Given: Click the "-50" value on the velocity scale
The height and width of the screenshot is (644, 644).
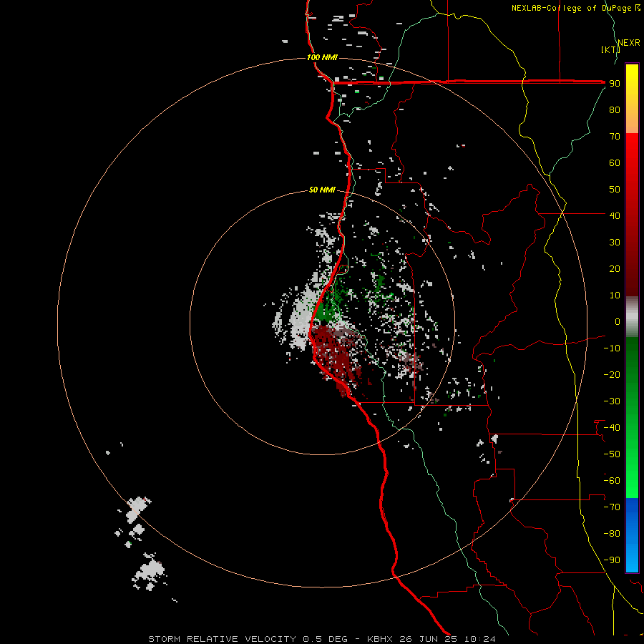Looking at the screenshot, I should point(612,454).
